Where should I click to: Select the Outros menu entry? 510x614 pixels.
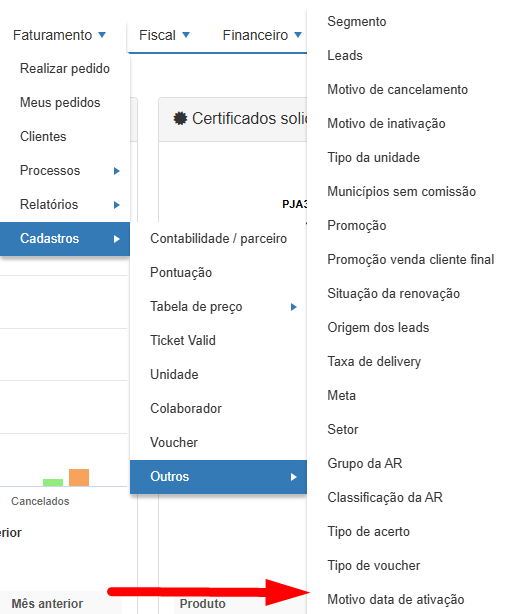click(x=219, y=477)
